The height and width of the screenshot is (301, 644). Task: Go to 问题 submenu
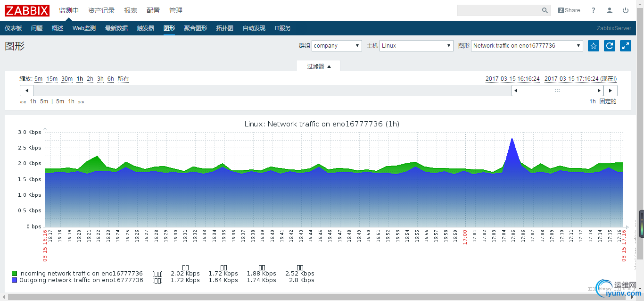[37, 28]
